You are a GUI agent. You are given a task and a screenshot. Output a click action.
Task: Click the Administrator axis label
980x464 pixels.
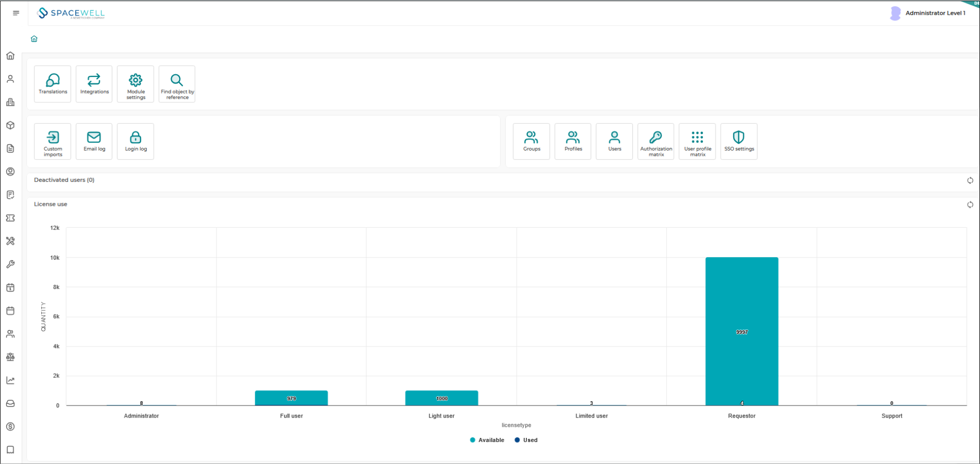(141, 416)
